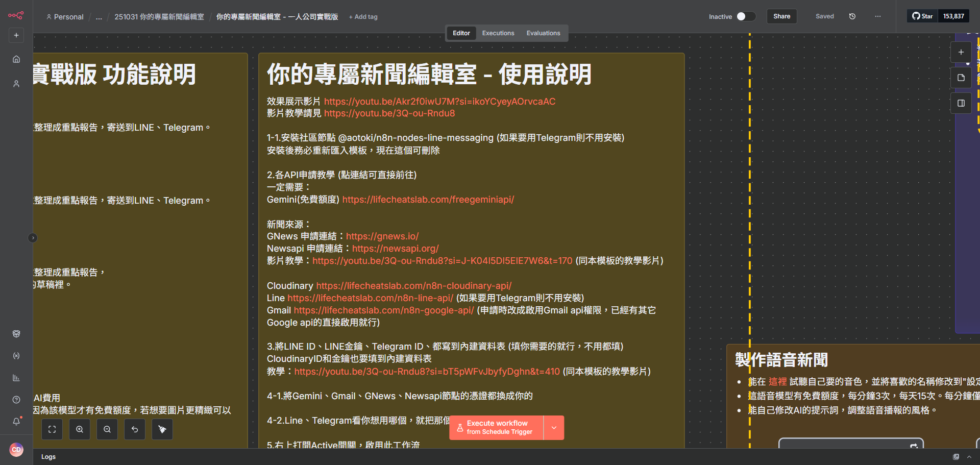Open workflow version history
980x465 pixels.
[x=851, y=16]
